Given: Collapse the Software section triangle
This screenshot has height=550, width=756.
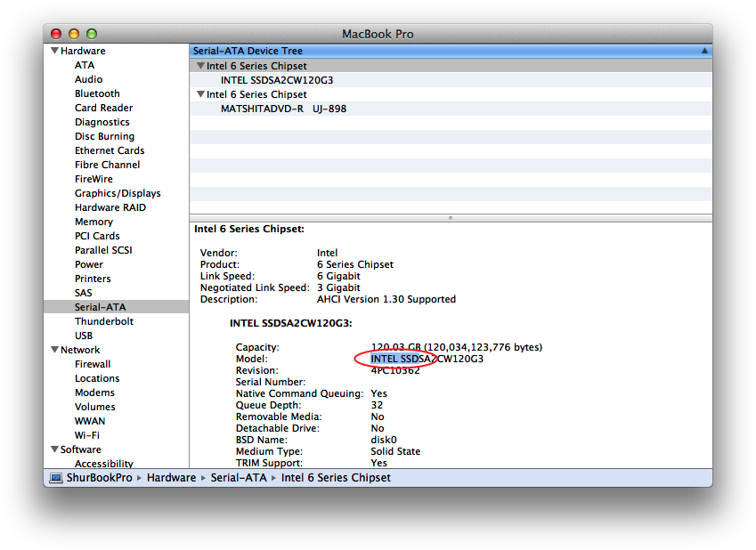Looking at the screenshot, I should [54, 449].
